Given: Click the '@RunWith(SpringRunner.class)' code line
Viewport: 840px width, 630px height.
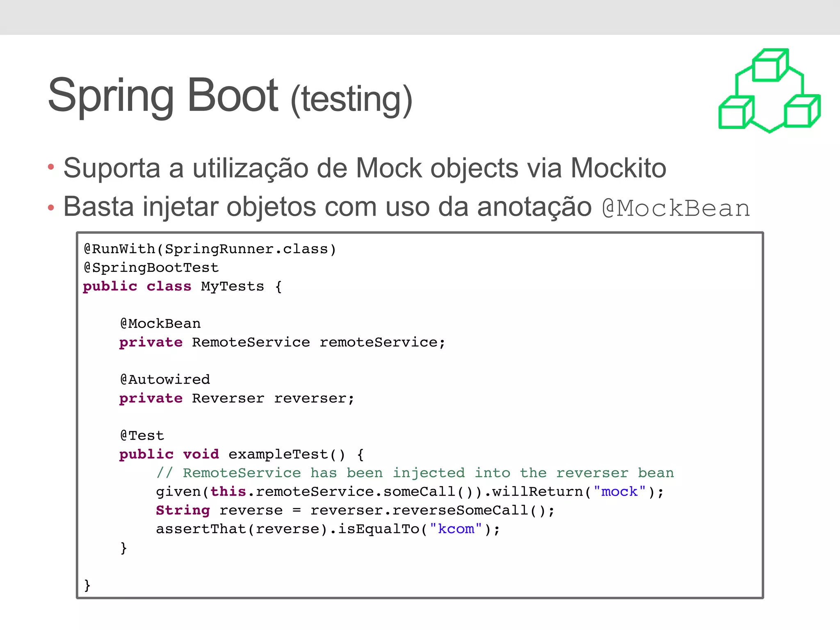Looking at the screenshot, I should tap(210, 249).
